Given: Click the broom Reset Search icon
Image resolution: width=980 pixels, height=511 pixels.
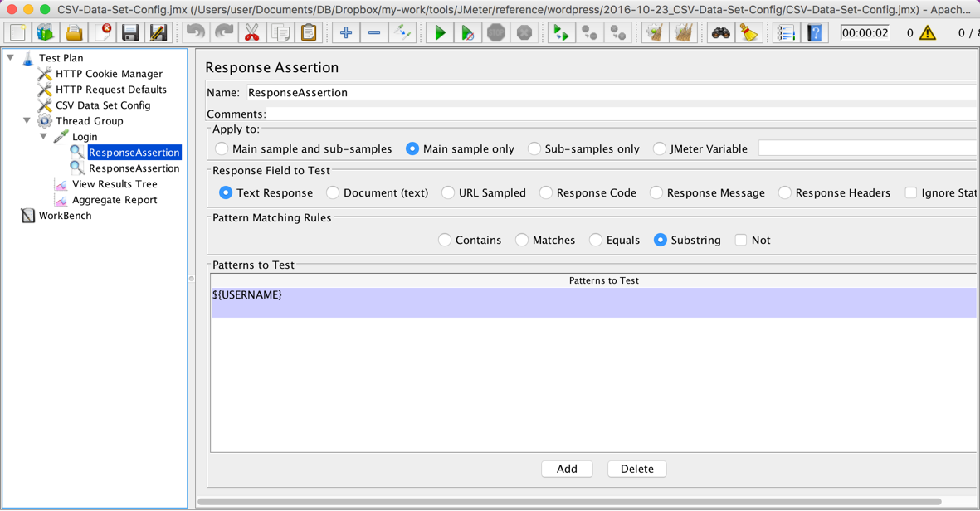Looking at the screenshot, I should (x=748, y=33).
